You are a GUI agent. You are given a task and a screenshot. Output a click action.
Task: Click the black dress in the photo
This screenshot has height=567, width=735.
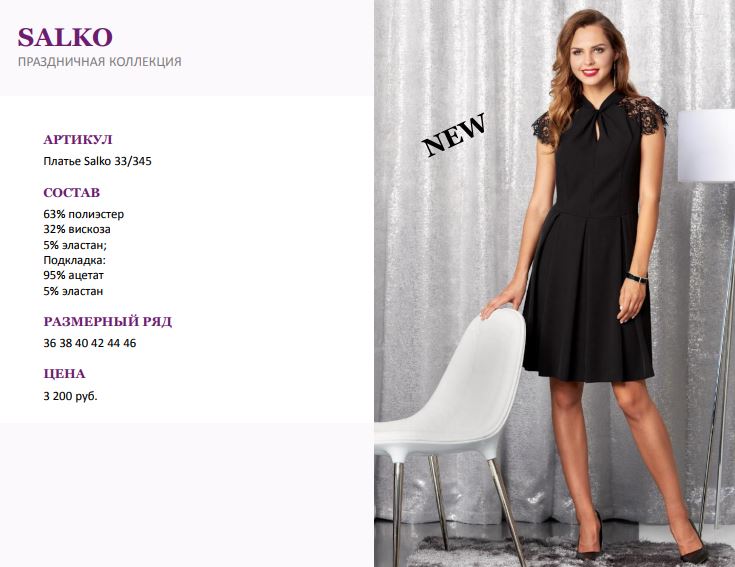pyautogui.click(x=591, y=244)
